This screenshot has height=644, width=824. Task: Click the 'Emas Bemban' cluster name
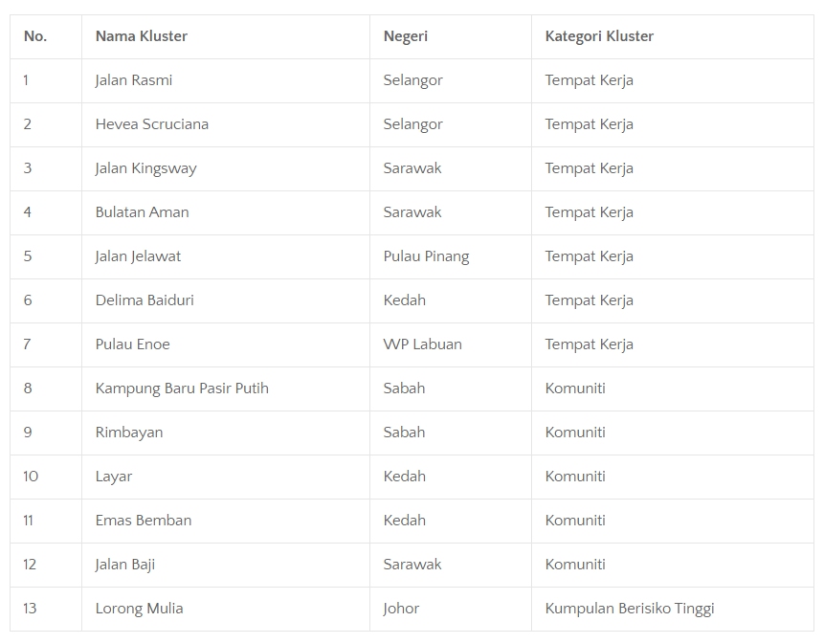[144, 521]
